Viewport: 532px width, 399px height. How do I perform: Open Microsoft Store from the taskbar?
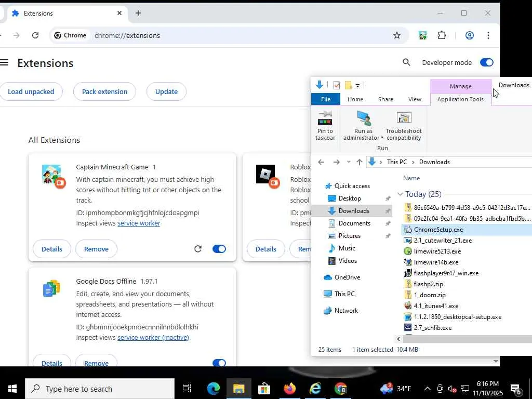[264, 389]
